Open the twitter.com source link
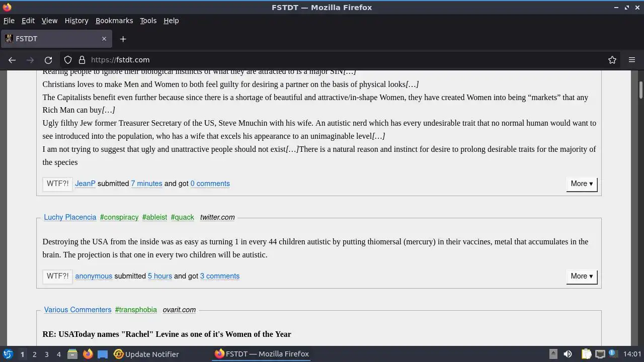The height and width of the screenshot is (362, 644). [217, 217]
